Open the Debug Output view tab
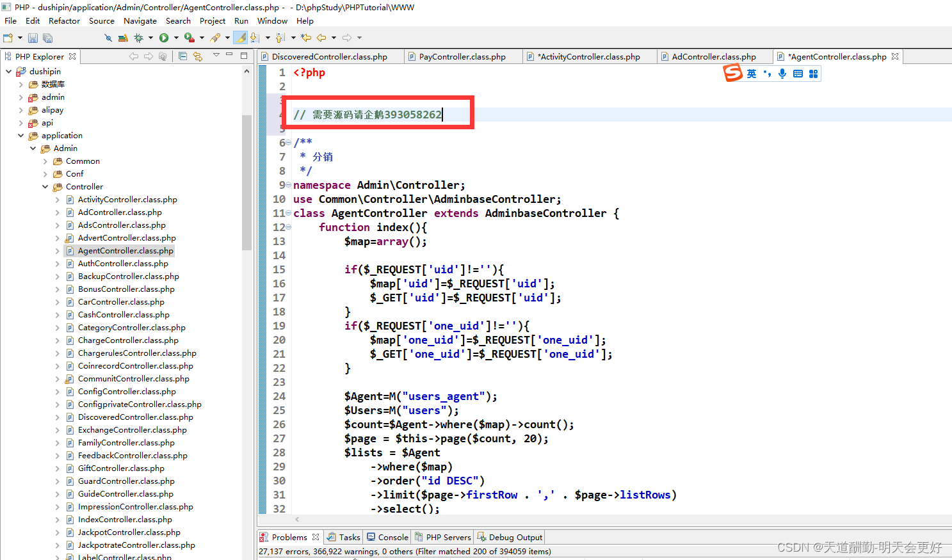 coord(510,537)
